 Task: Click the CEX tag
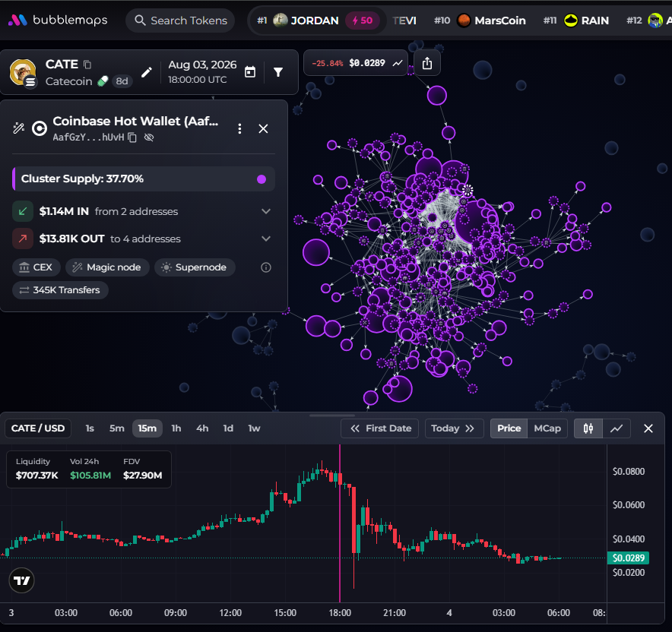36,267
